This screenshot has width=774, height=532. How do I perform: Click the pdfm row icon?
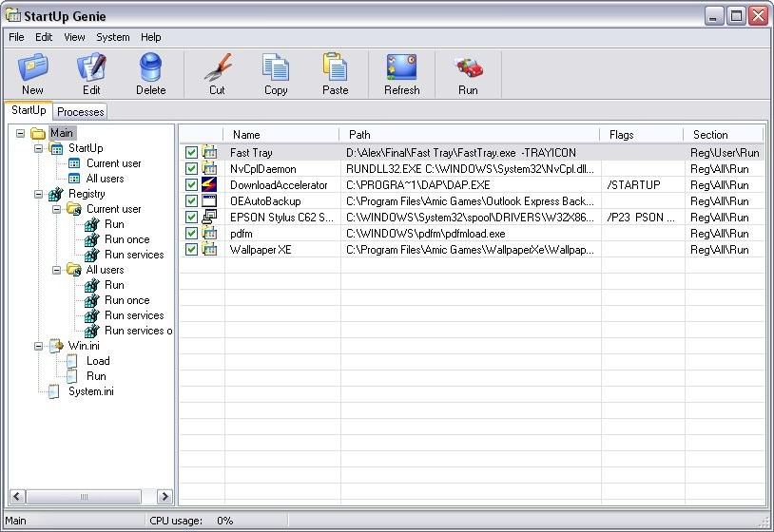(x=209, y=233)
